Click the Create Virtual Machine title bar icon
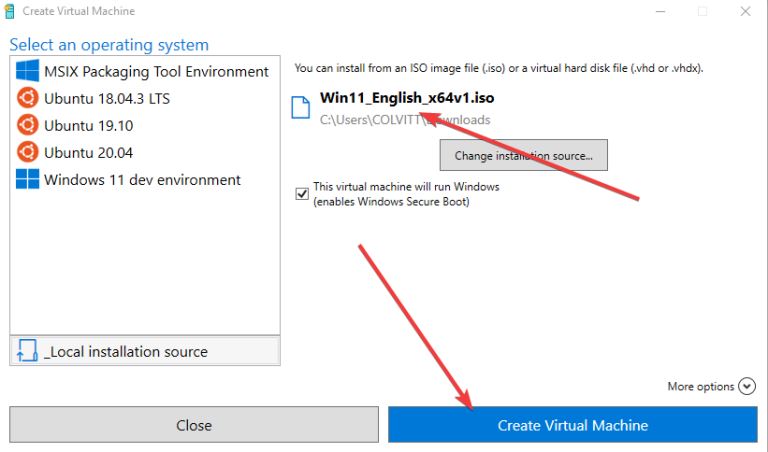This screenshot has height=452, width=768. [x=9, y=11]
